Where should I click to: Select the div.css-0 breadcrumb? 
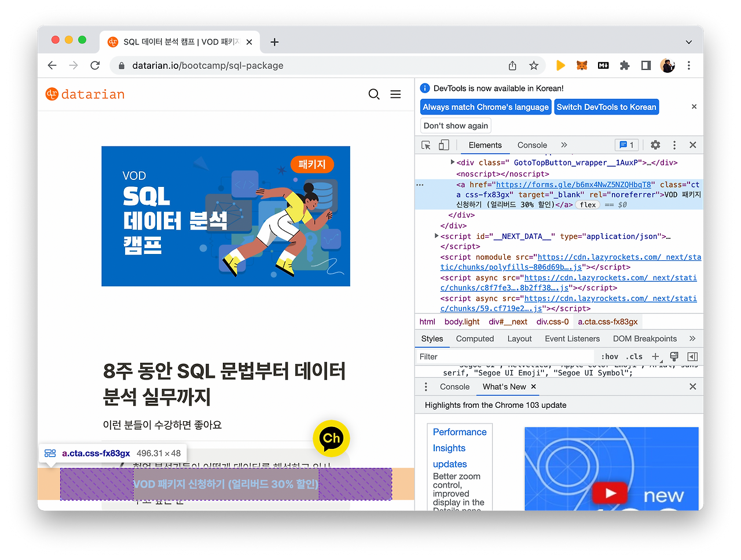552,322
